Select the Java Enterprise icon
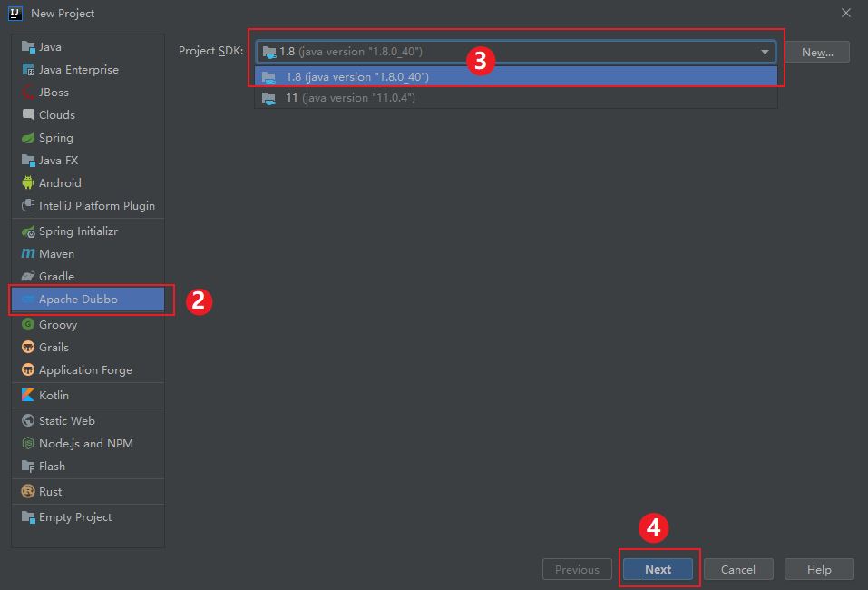This screenshot has width=868, height=590. click(x=28, y=70)
